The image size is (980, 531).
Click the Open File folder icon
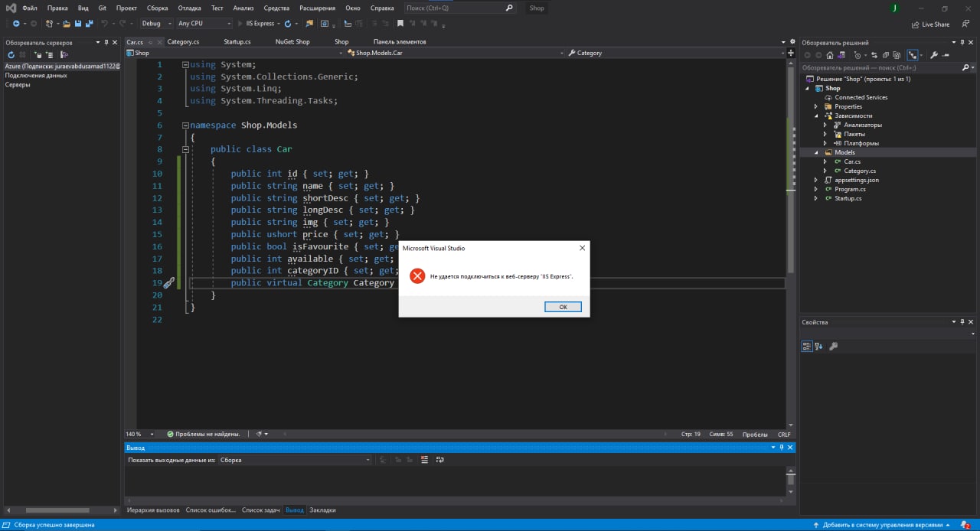point(67,24)
